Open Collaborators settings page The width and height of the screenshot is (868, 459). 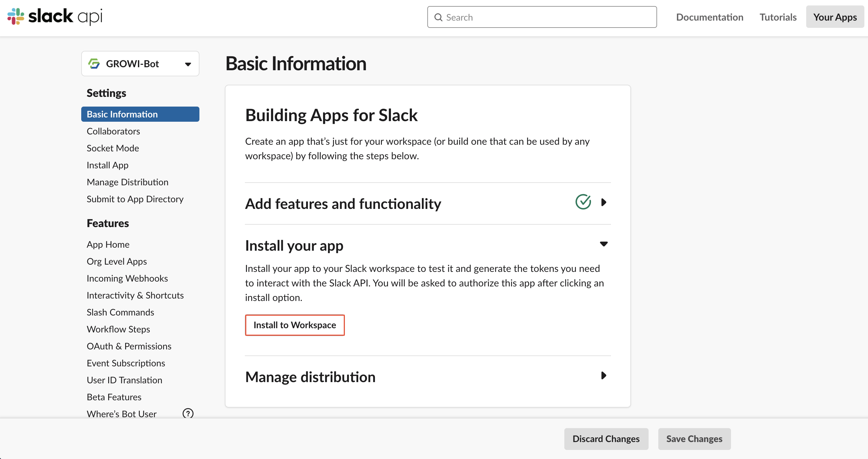click(x=113, y=131)
